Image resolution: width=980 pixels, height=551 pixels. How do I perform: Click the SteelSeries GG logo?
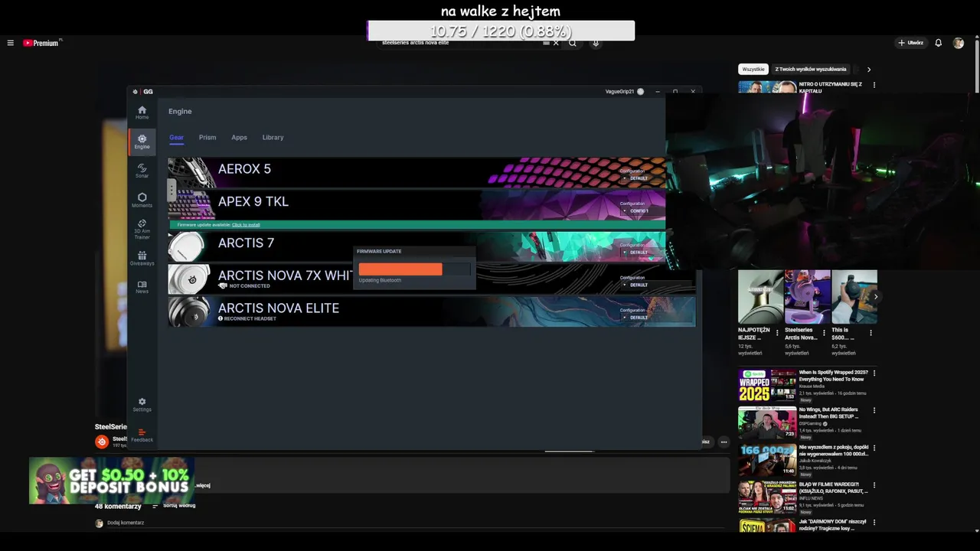pyautogui.click(x=142, y=92)
